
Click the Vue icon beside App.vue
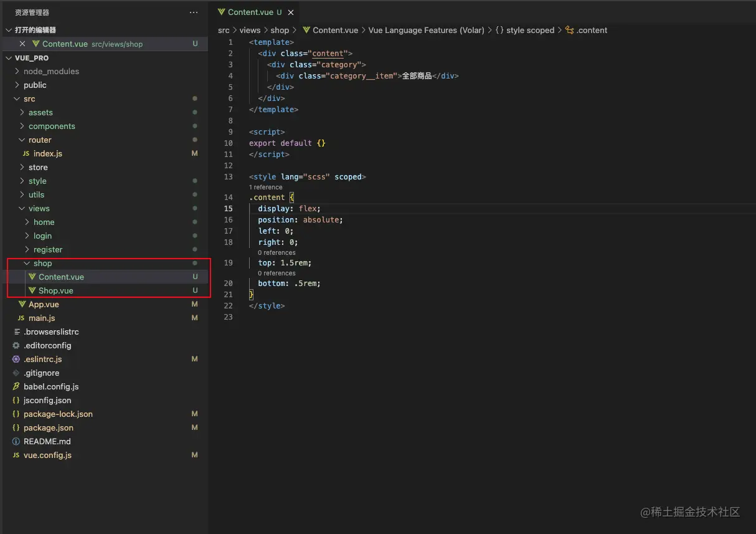[22, 305]
